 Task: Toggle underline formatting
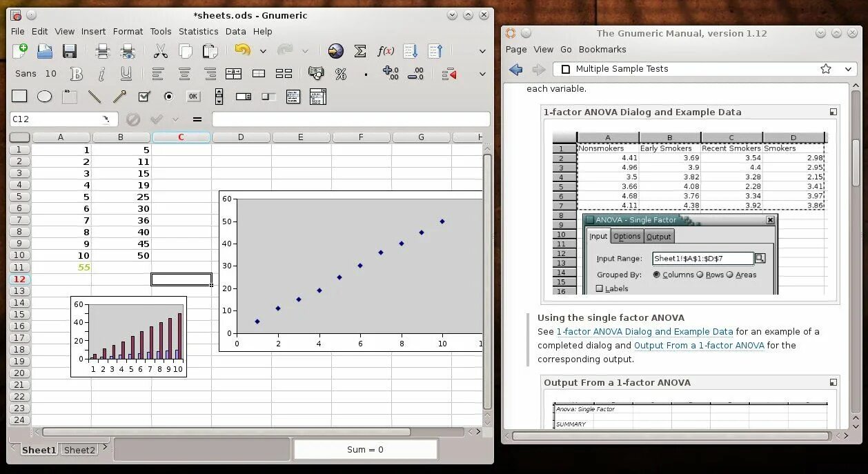pyautogui.click(x=126, y=74)
